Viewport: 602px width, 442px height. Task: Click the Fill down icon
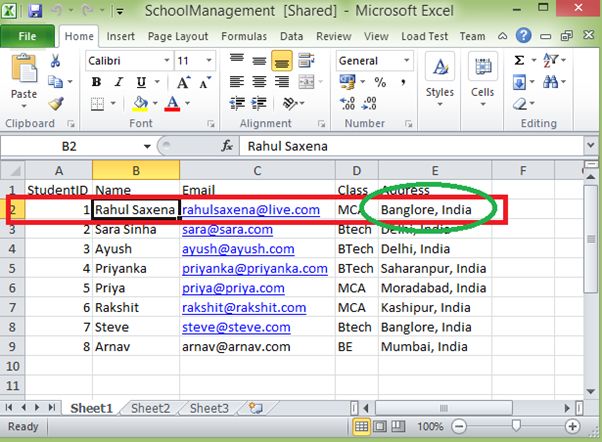point(519,82)
